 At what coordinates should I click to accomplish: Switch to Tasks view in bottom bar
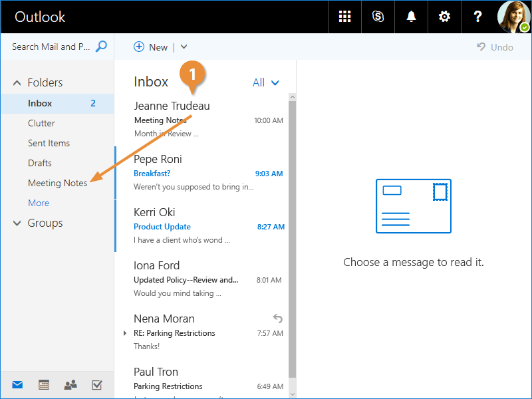click(x=96, y=384)
